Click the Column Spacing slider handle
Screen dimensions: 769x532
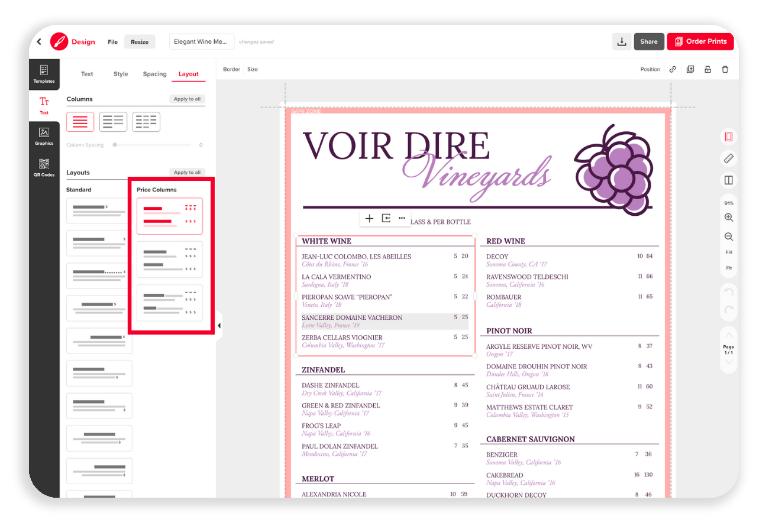pyautogui.click(x=115, y=145)
